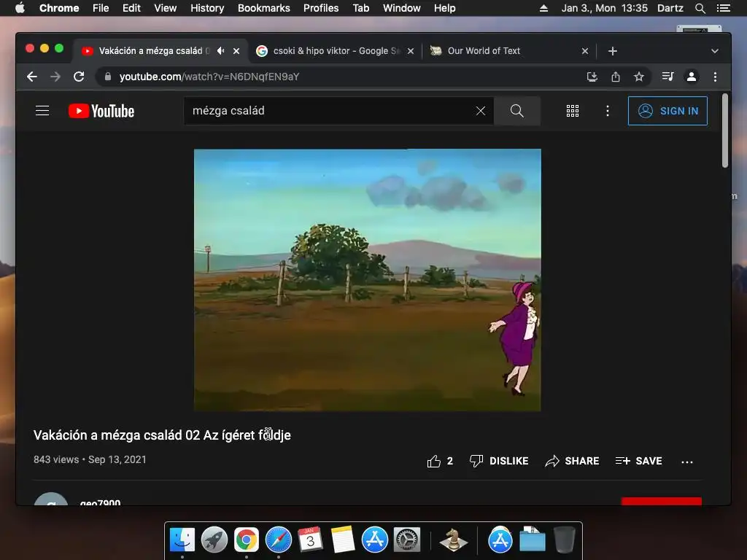The width and height of the screenshot is (747, 560).
Task: Open Launchpad from the Dock
Action: (214, 540)
